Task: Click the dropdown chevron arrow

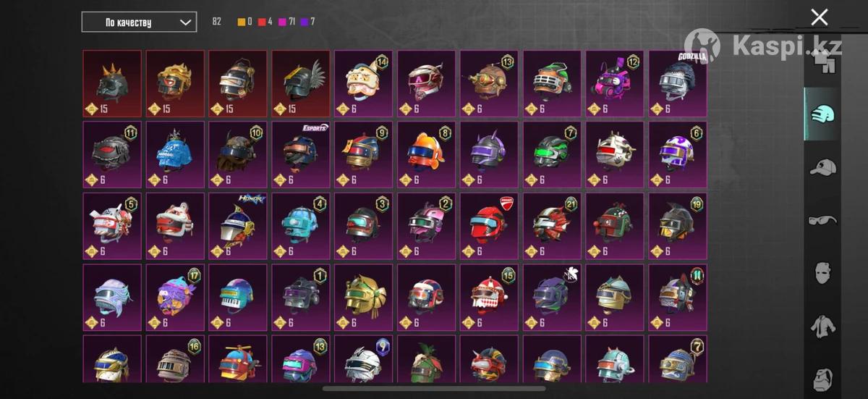Action: [185, 22]
